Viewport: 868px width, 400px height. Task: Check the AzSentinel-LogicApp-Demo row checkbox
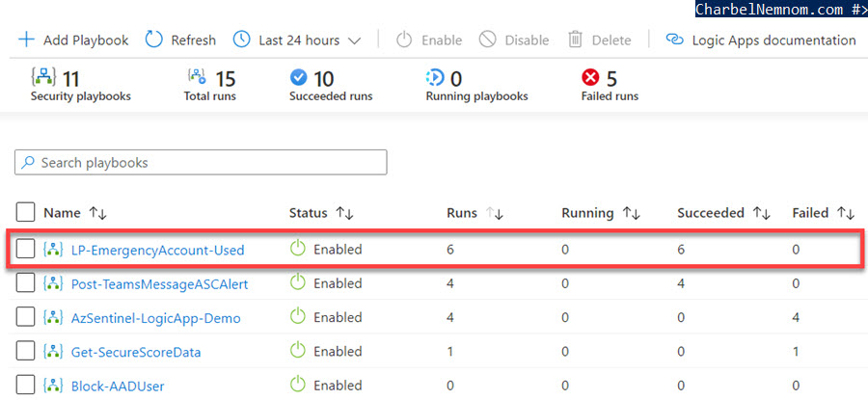25,318
